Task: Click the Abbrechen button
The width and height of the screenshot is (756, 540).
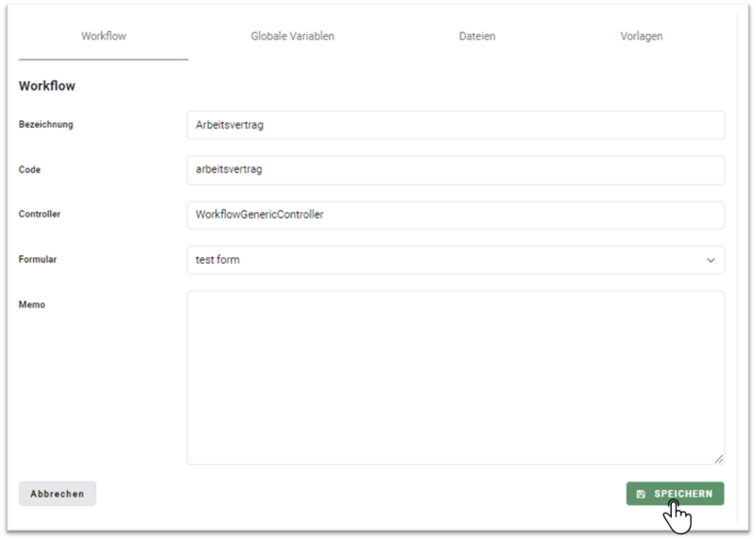Action: point(58,494)
